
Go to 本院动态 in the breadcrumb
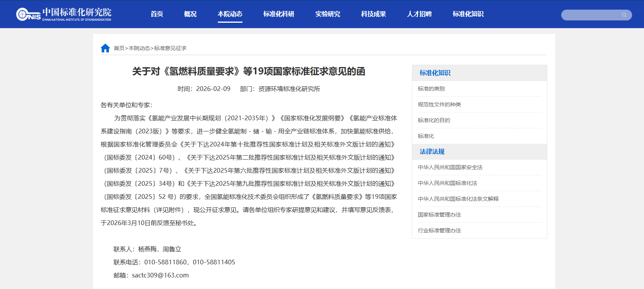coord(139,48)
